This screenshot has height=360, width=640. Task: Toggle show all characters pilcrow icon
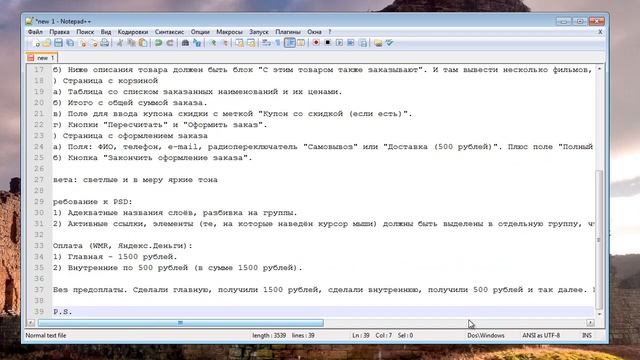pos(278,43)
